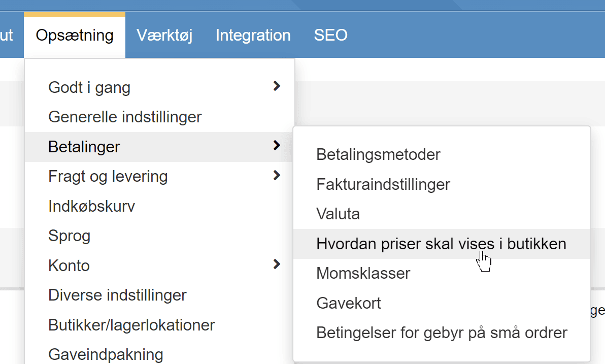The image size is (605, 364).
Task: Expand the Godt i gang submenu arrow
Action: (x=276, y=86)
